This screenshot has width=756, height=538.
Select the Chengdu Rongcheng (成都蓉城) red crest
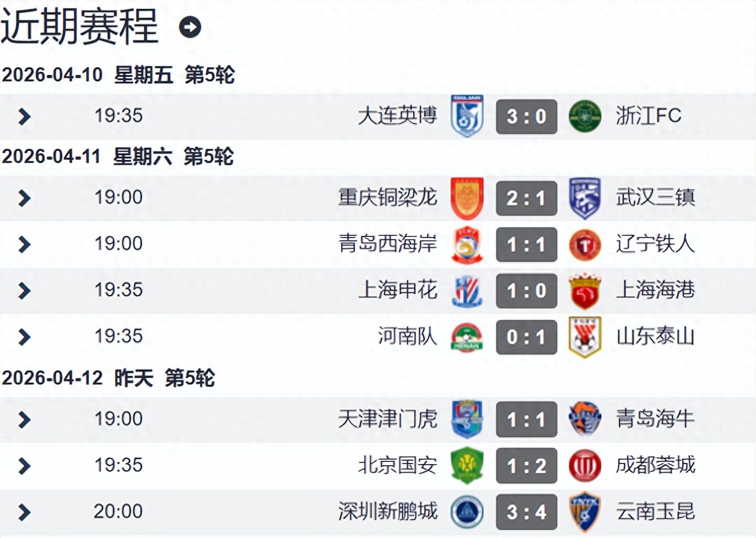click(x=585, y=466)
